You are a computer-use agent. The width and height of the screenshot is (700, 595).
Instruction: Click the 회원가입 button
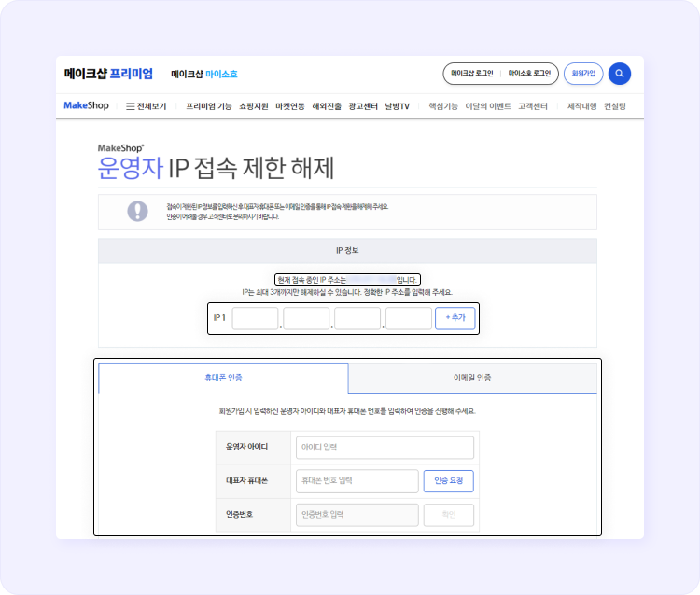pyautogui.click(x=583, y=74)
